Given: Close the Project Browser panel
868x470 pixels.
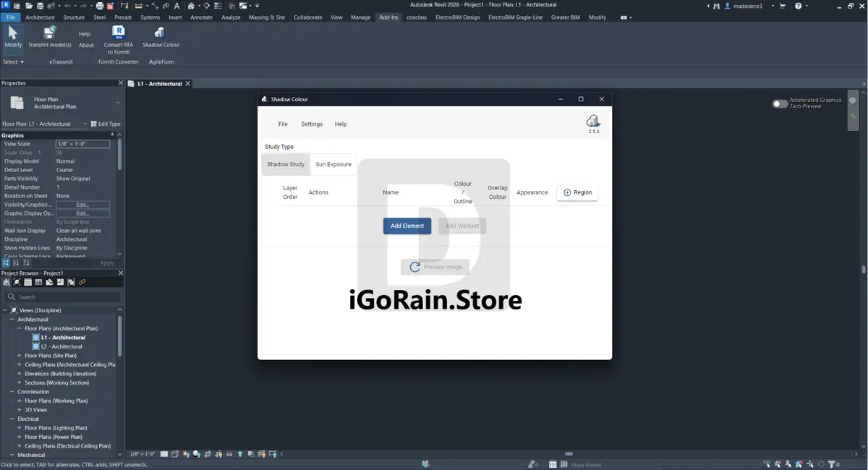Looking at the screenshot, I should tap(121, 273).
